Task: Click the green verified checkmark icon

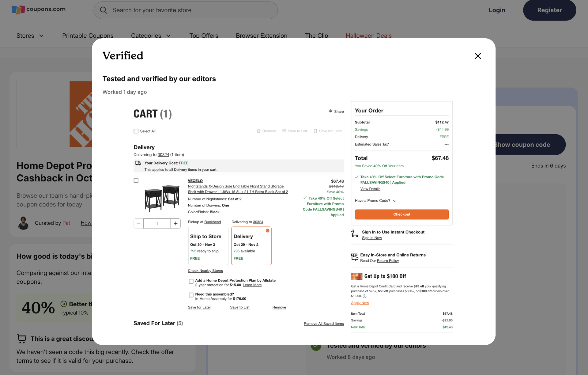Action: pyautogui.click(x=316, y=347)
